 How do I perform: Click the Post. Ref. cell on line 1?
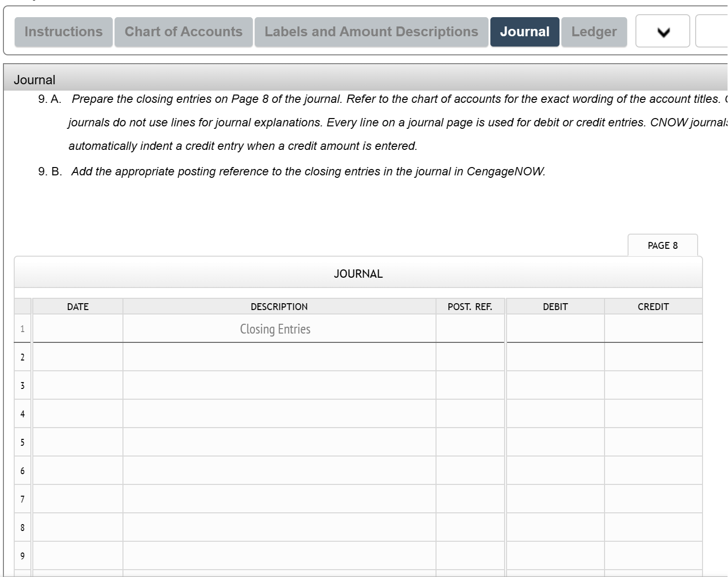point(470,328)
